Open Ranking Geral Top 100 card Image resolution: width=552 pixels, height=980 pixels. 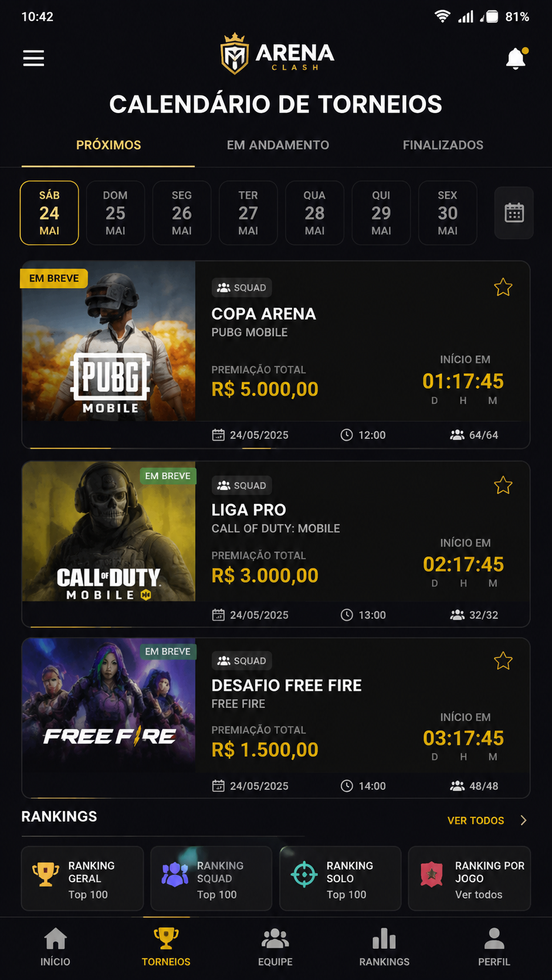(x=83, y=879)
